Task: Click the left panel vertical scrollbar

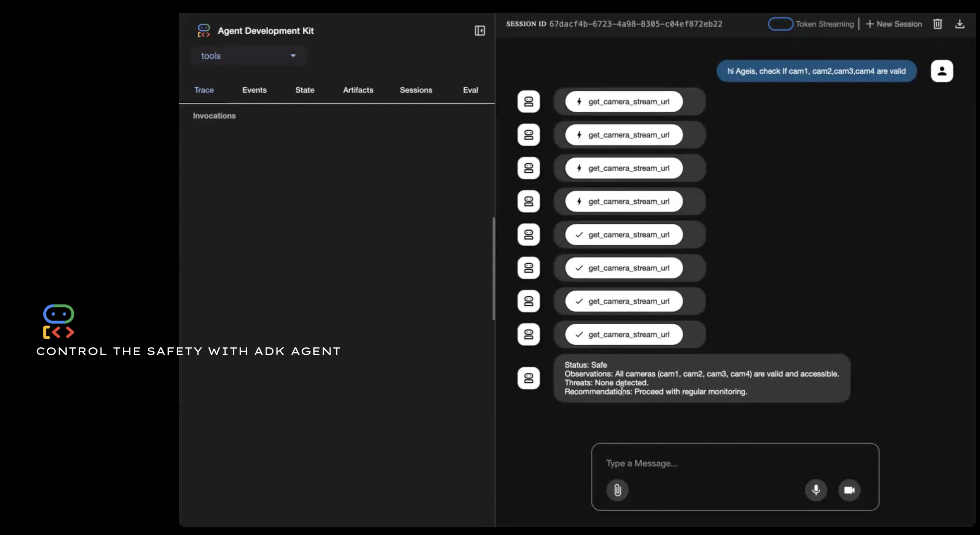Action: click(494, 268)
